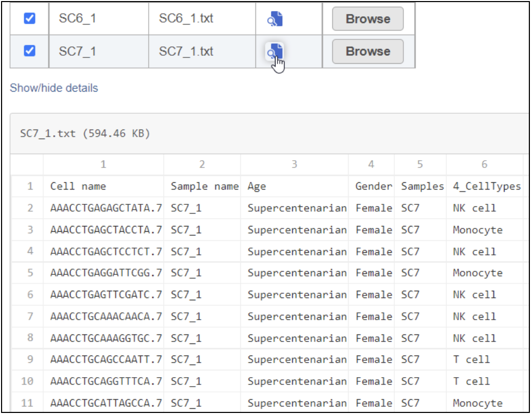Screen dimensions: 532x414
Task: Uncheck the SC7_1 row checkbox
Action: click(30, 51)
